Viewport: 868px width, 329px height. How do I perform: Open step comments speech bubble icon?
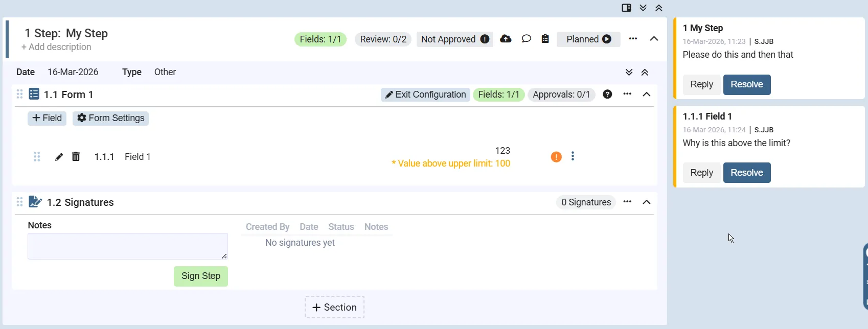[x=526, y=39]
